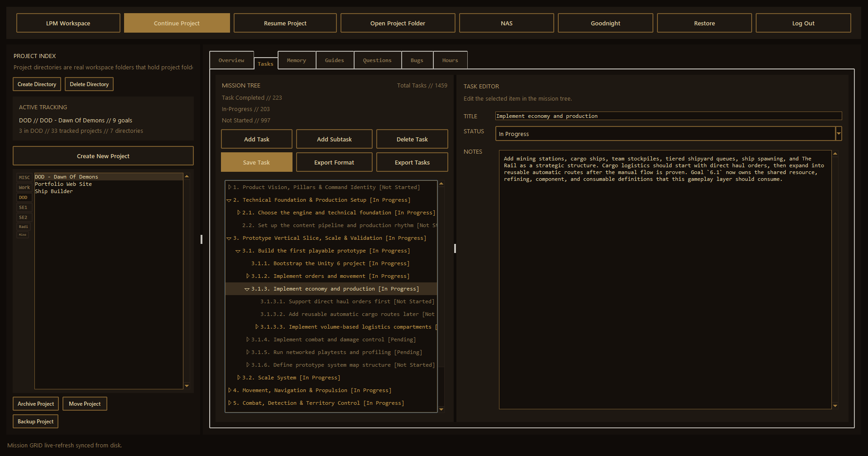868x456 pixels.
Task: Open the Bugs tab
Action: (x=417, y=60)
